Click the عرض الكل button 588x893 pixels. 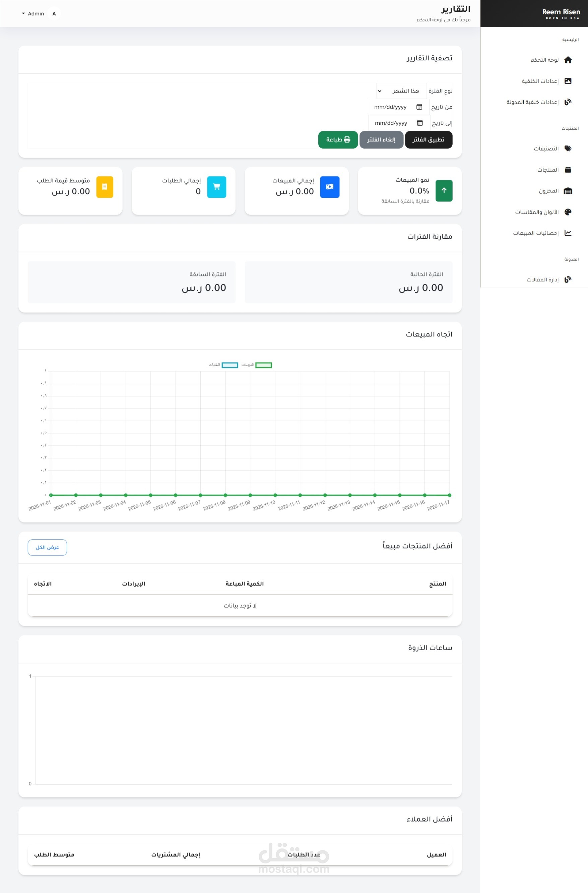pyautogui.click(x=47, y=547)
